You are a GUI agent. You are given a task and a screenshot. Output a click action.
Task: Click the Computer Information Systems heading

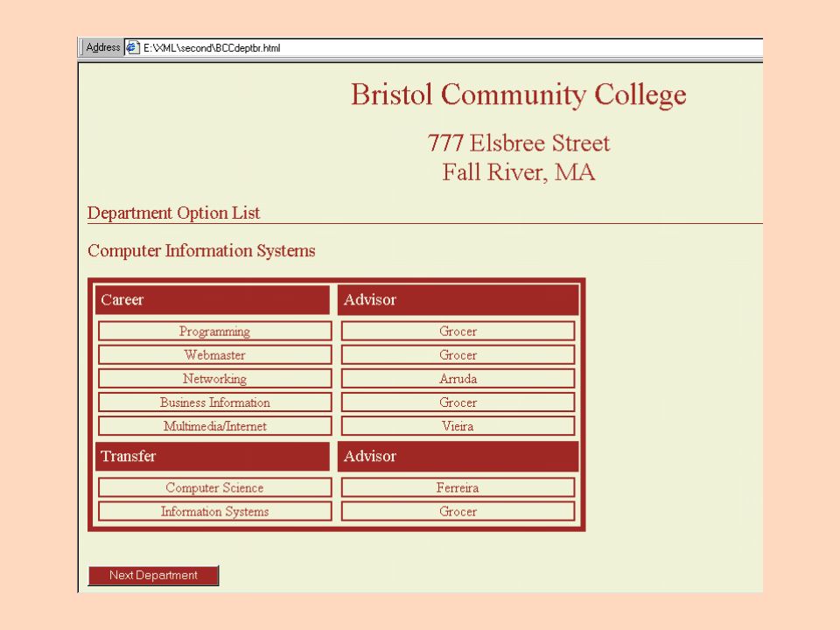pyautogui.click(x=201, y=251)
